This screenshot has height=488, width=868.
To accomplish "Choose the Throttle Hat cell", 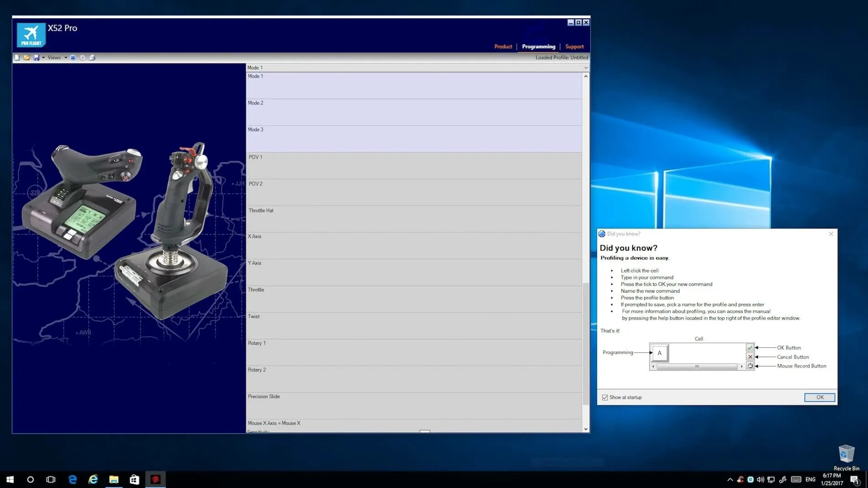I will (x=414, y=219).
